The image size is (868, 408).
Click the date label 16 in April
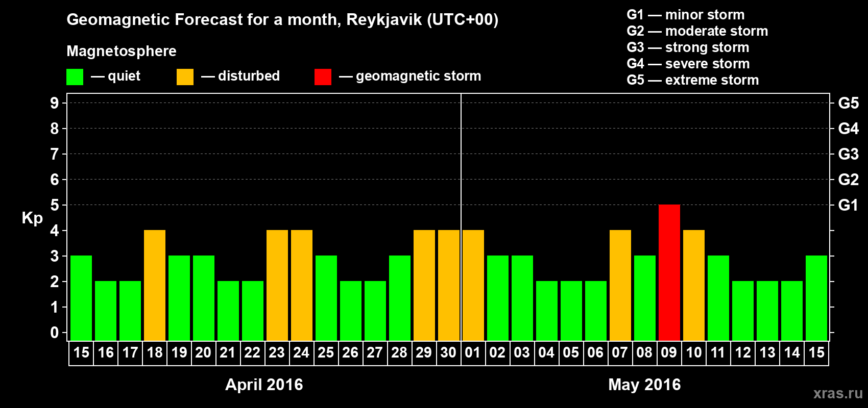tap(106, 352)
